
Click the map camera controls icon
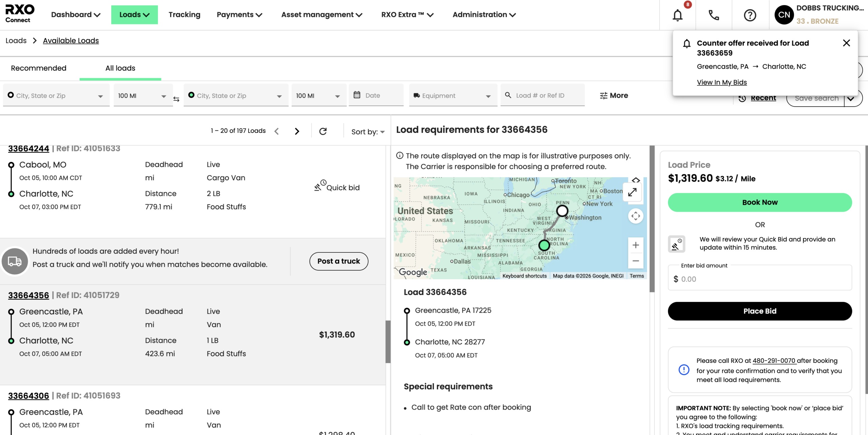[x=636, y=216]
